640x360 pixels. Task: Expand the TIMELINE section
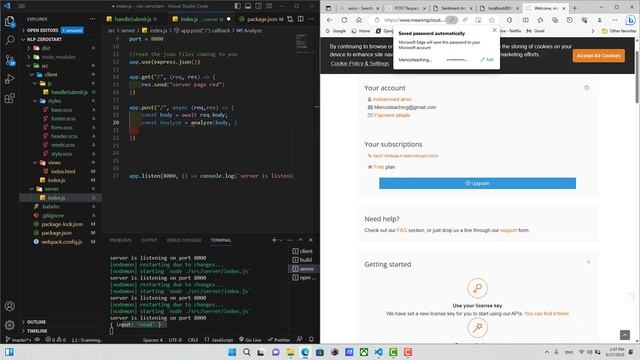click(60, 331)
